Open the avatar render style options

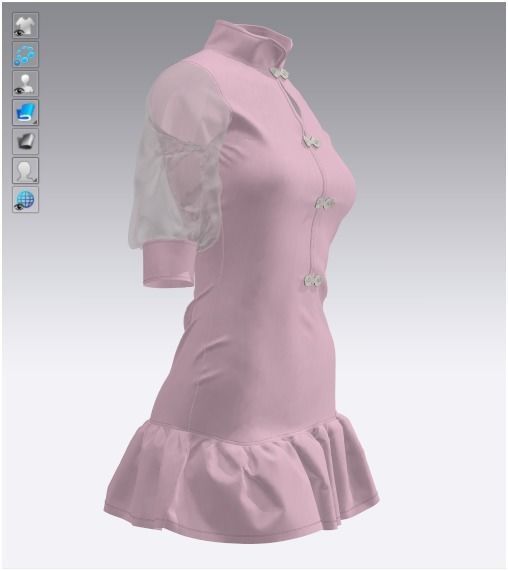pos(25,170)
